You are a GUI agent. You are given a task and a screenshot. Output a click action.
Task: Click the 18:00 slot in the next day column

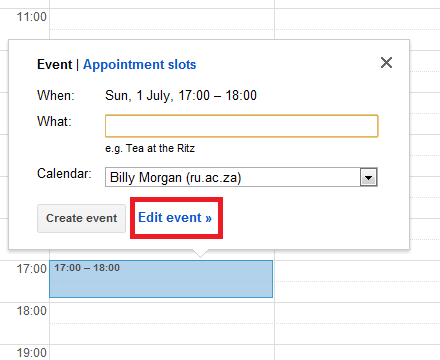point(357,323)
